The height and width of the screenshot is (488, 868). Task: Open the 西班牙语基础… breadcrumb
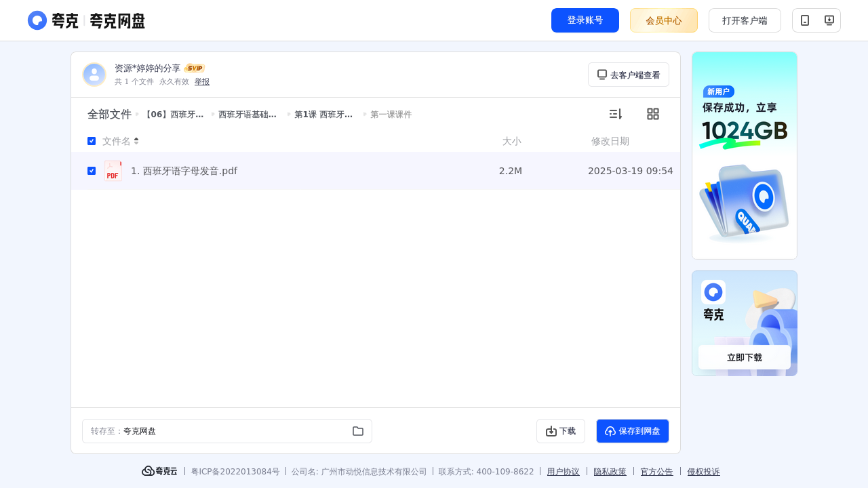point(248,115)
